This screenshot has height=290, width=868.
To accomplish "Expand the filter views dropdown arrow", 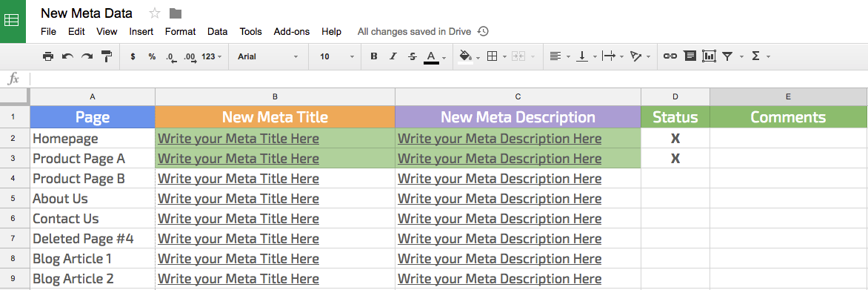I will [741, 57].
